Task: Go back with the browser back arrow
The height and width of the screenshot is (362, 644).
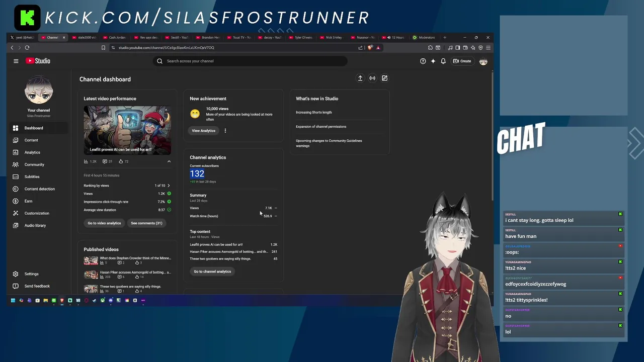Action: coord(12,48)
